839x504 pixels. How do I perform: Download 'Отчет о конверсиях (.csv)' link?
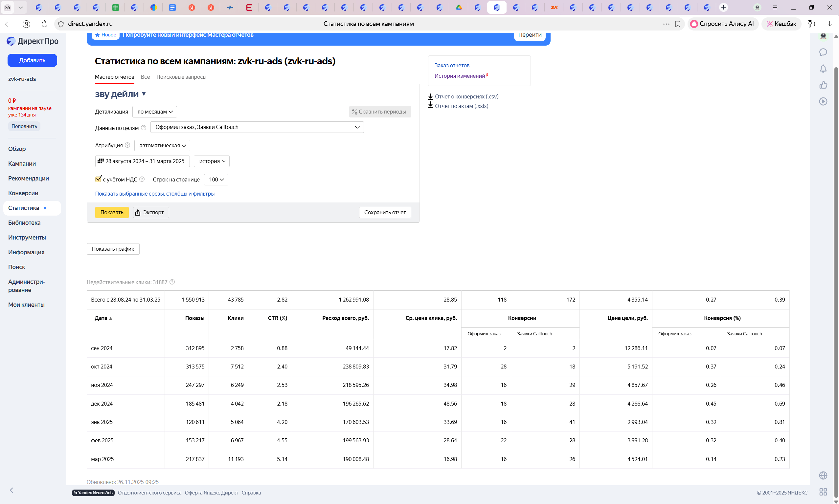(x=466, y=96)
